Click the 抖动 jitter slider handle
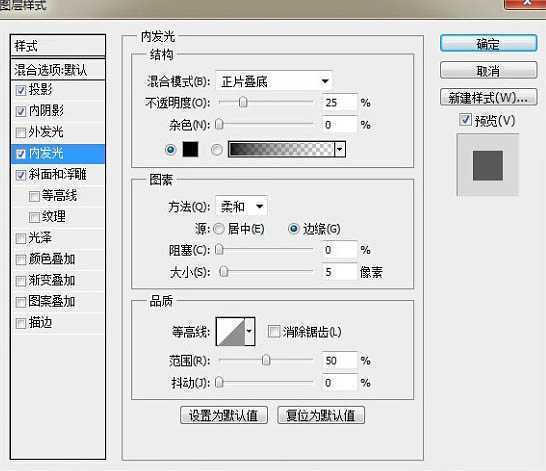Image resolution: width=546 pixels, height=471 pixels. [x=219, y=383]
